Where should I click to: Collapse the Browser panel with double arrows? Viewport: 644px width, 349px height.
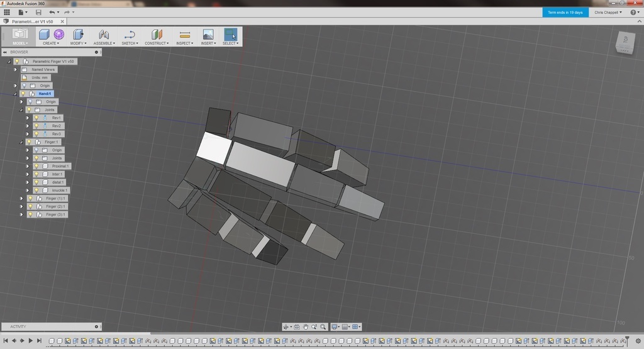point(5,52)
